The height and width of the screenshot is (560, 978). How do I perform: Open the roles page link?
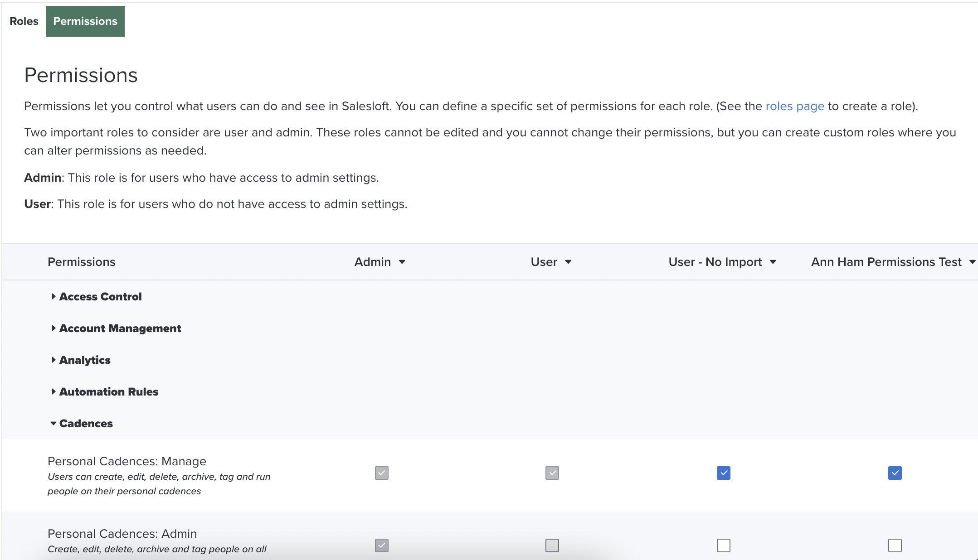pos(794,106)
